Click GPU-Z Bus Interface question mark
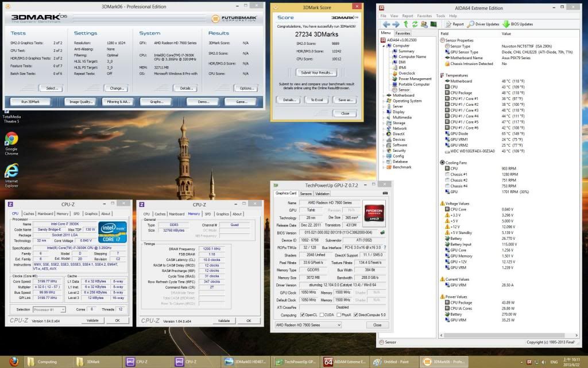The height and width of the screenshot is (368, 588). point(385,247)
